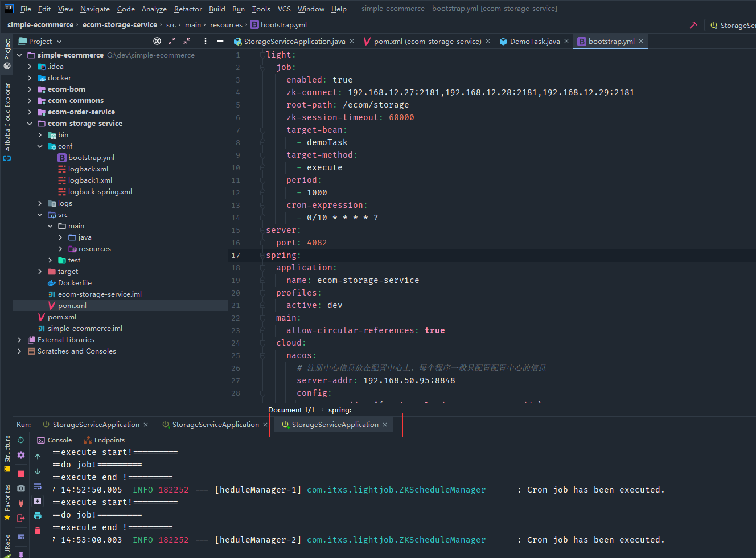Select ecom-storage-service.iml file
Viewport: 756px width, 558px height.
pyautogui.click(x=100, y=294)
